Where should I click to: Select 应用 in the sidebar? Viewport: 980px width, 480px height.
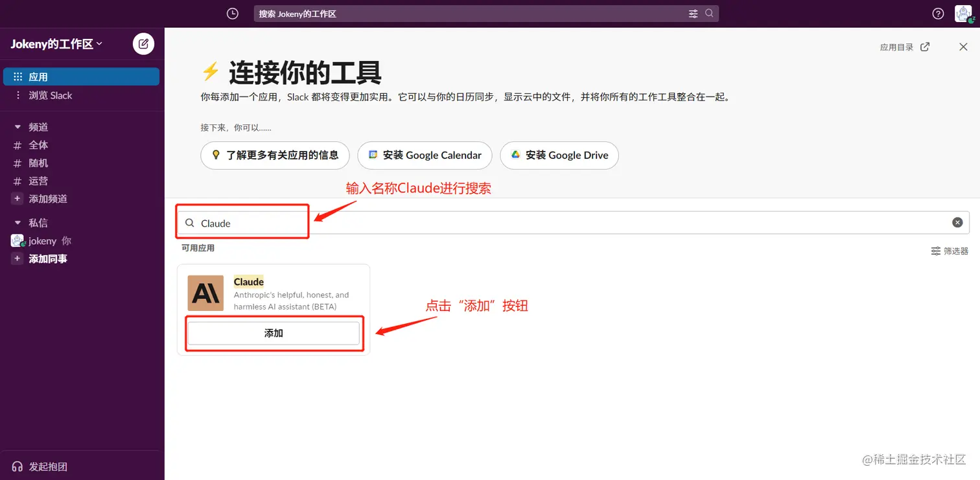tap(81, 76)
